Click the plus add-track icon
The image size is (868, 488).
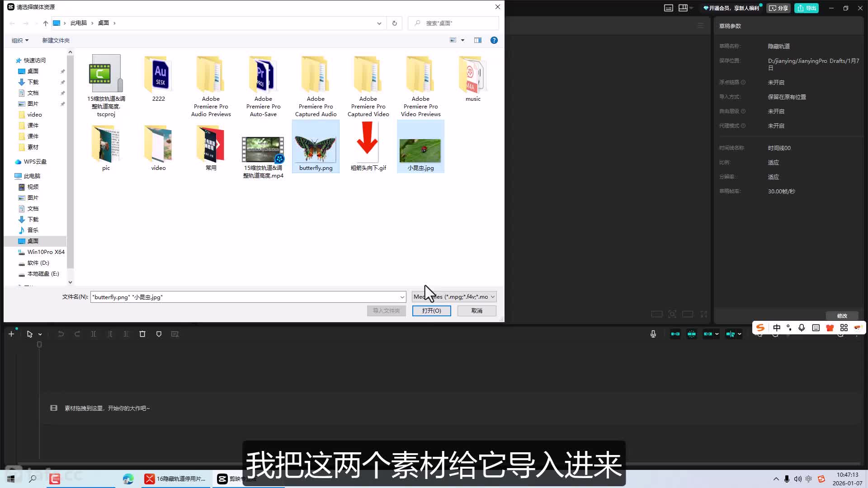[11, 334]
